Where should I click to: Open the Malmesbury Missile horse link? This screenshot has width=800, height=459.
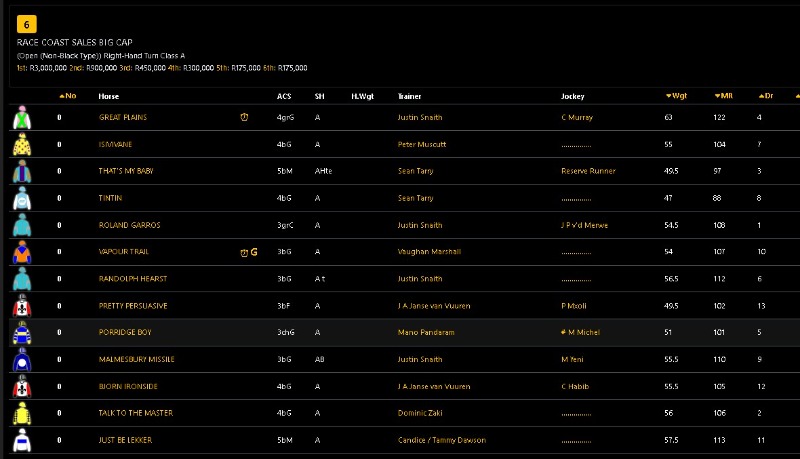tap(136, 359)
